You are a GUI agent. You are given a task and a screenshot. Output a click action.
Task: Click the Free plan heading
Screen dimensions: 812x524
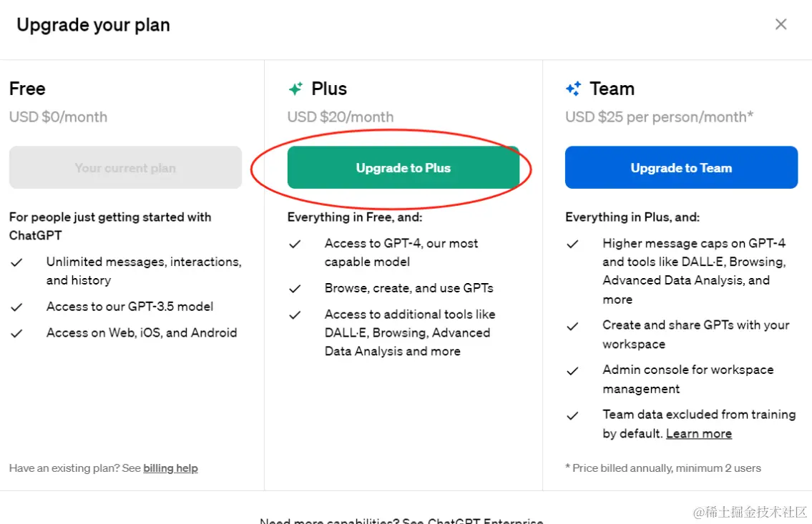(27, 89)
